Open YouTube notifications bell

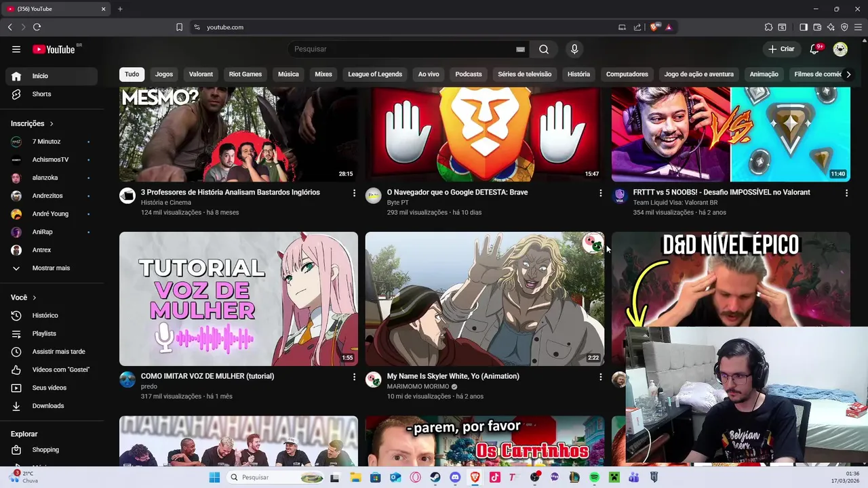click(815, 49)
